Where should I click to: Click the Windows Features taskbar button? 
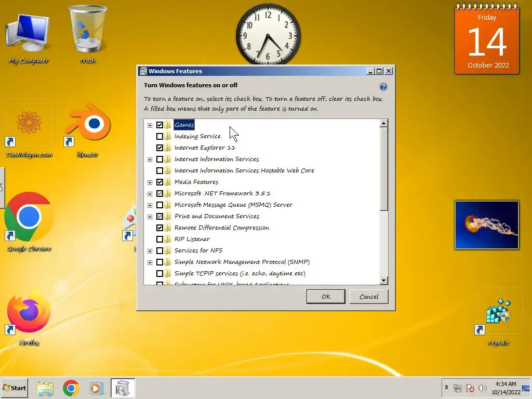[x=123, y=388]
